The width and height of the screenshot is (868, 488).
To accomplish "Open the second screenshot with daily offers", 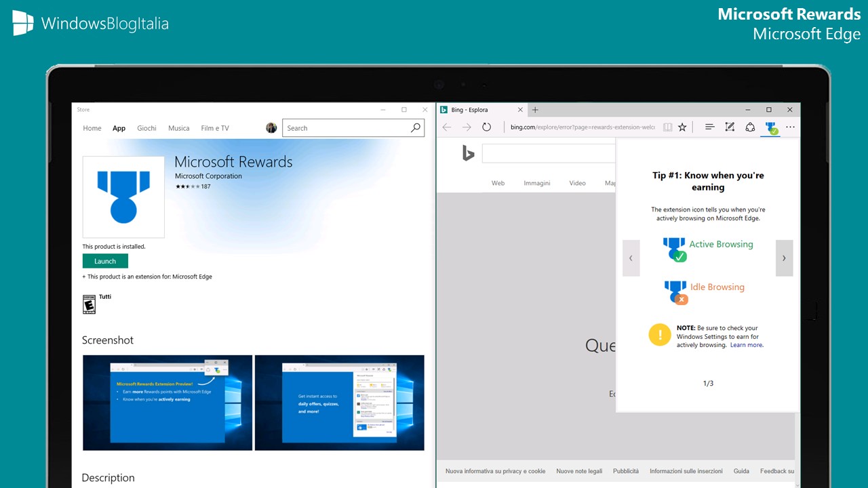I will click(340, 403).
